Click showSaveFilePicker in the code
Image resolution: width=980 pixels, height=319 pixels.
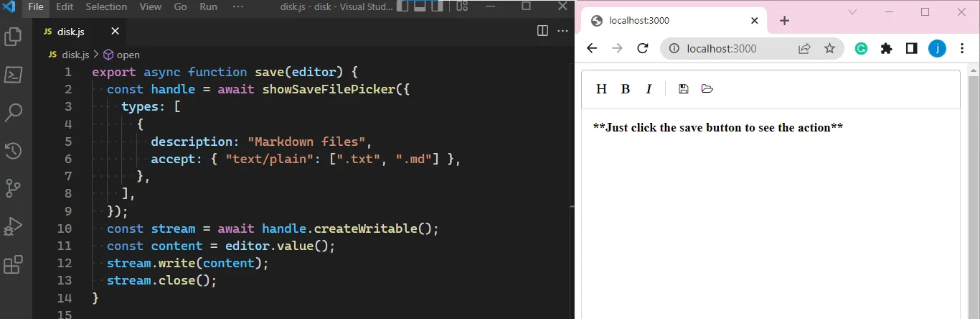click(329, 89)
